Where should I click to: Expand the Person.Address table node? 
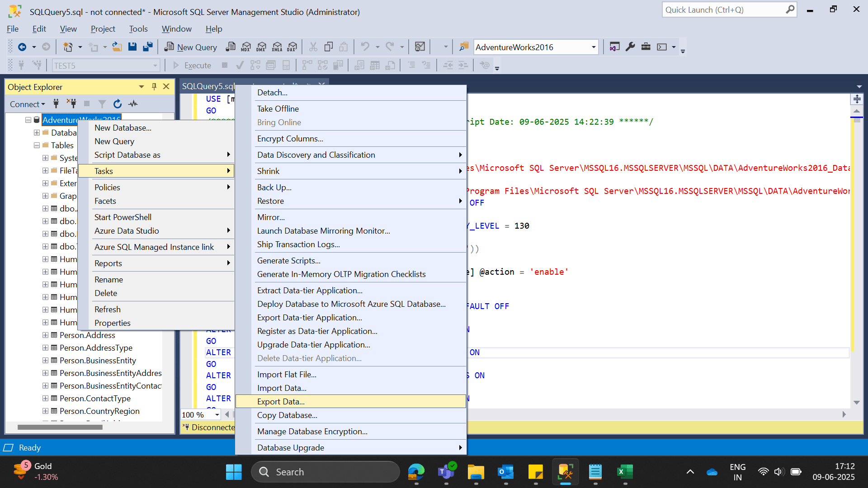(45, 335)
